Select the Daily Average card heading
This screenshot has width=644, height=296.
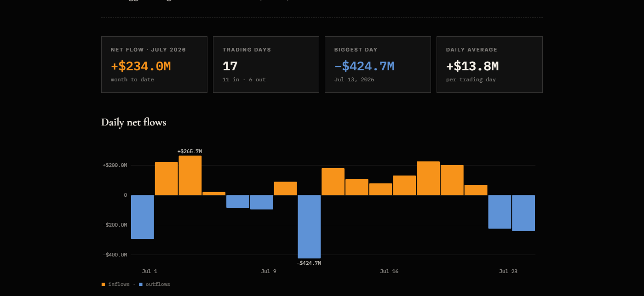[471, 50]
